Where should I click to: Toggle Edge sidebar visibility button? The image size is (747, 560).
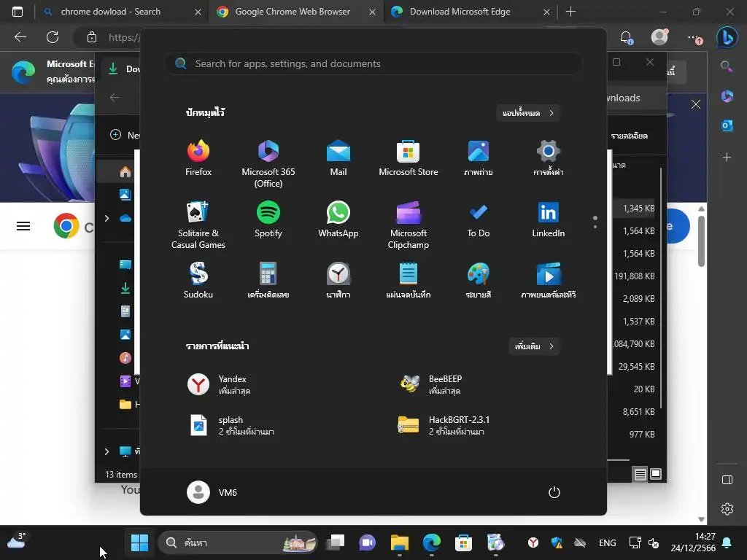pos(727,480)
